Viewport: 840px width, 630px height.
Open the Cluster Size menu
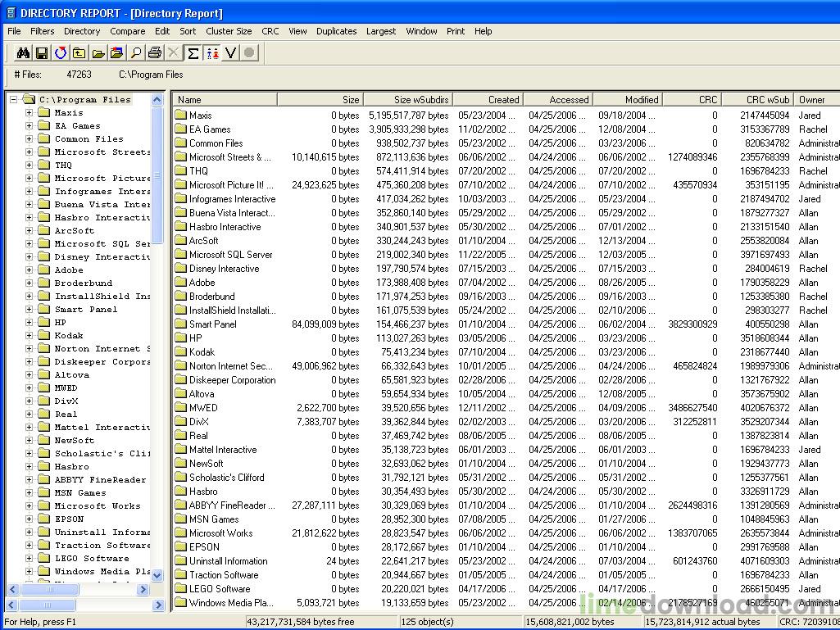(229, 31)
